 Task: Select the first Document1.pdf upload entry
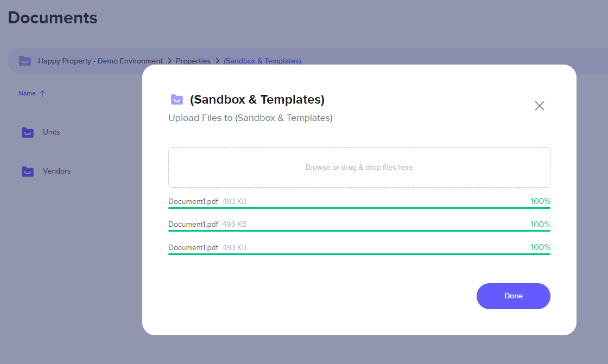point(359,203)
